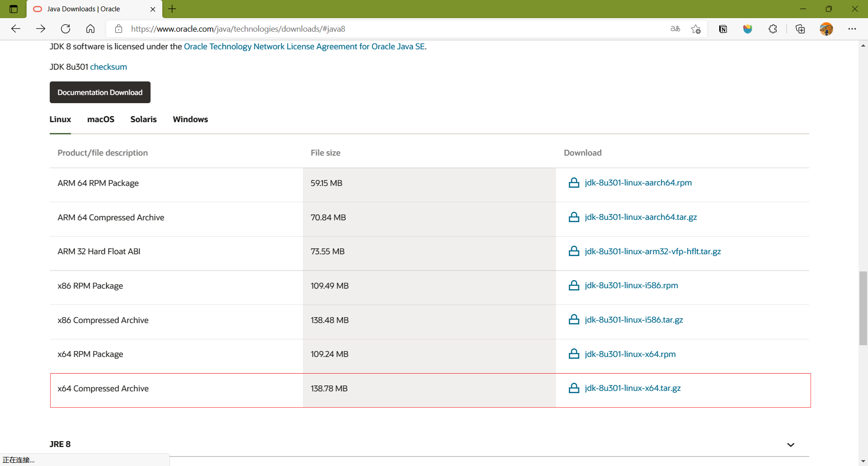
Task: Click the address bar URL field
Action: coord(362,29)
